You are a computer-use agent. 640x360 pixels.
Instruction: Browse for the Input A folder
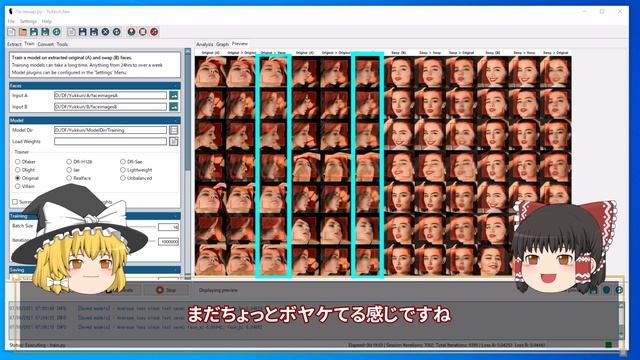pyautogui.click(x=173, y=96)
